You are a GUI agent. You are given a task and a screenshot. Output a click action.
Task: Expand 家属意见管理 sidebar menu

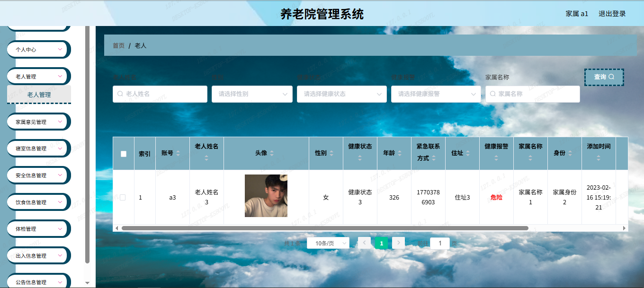(39, 122)
